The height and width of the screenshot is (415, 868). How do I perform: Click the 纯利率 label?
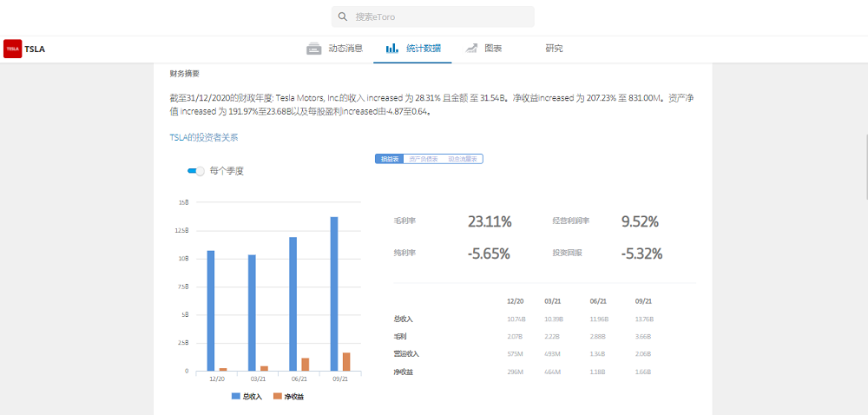[x=404, y=253]
